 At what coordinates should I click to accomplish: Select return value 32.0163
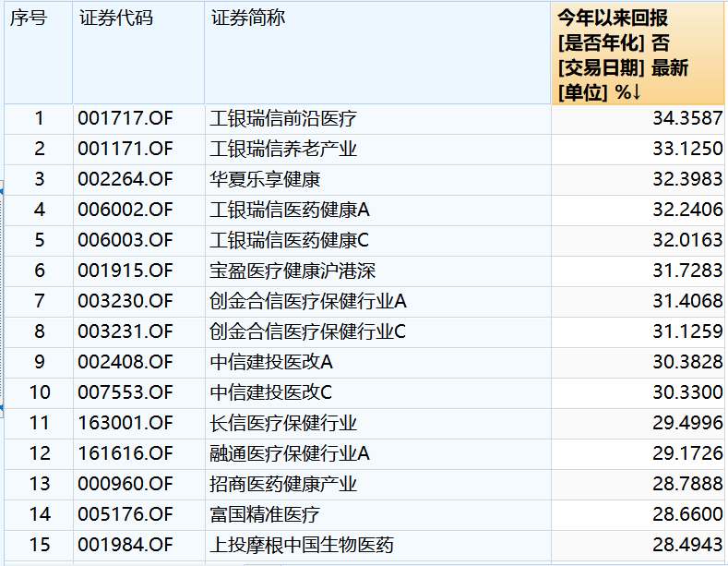[687, 240]
